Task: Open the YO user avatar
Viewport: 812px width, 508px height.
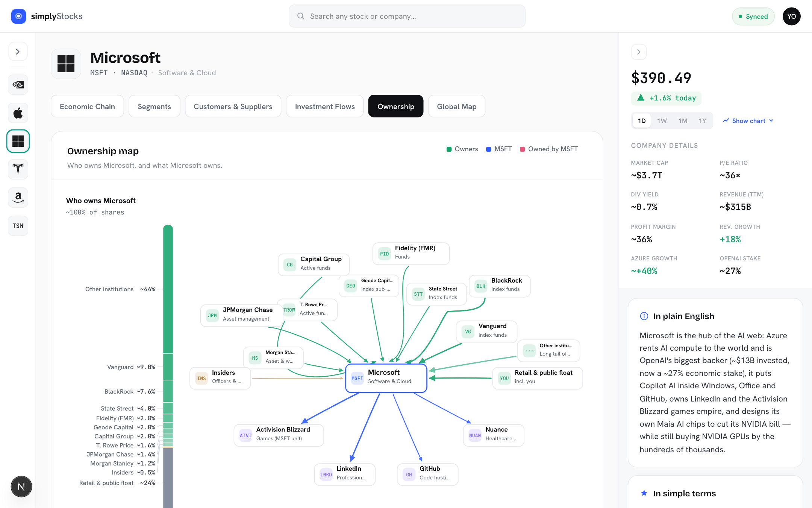Action: point(791,16)
